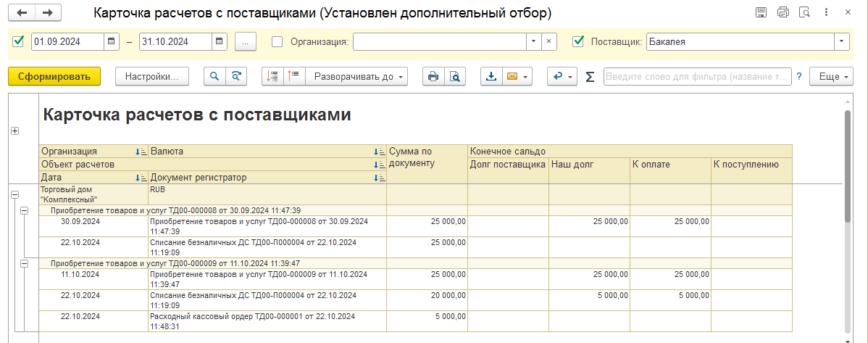Click the sum sigma icon
868x343 pixels.
[x=590, y=77]
